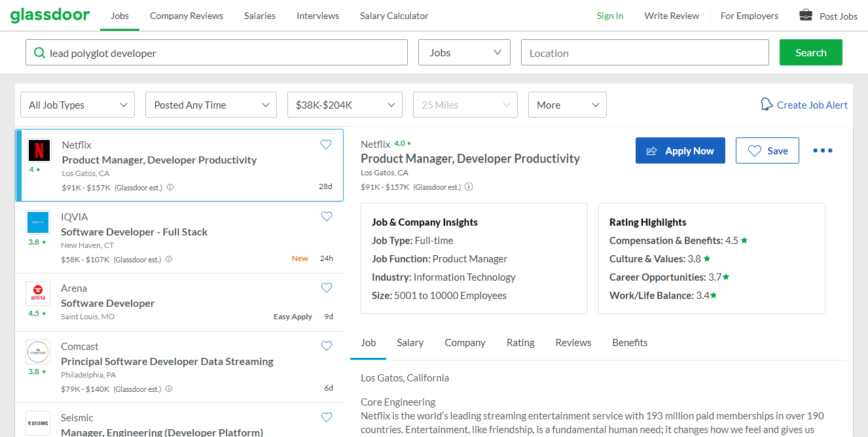
Task: Click the Netflix 4.0 star rating in header
Action: (403, 143)
